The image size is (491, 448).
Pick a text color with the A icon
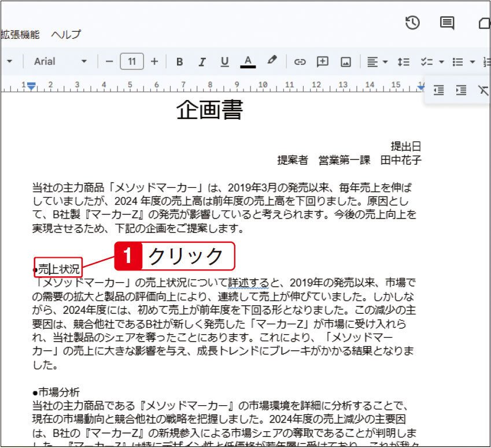click(247, 61)
